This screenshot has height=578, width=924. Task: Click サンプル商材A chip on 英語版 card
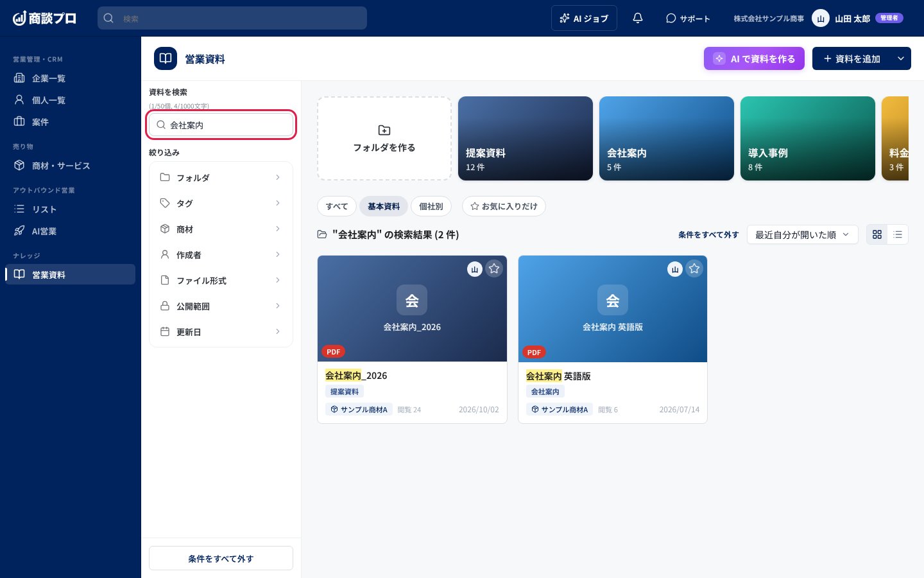click(560, 409)
